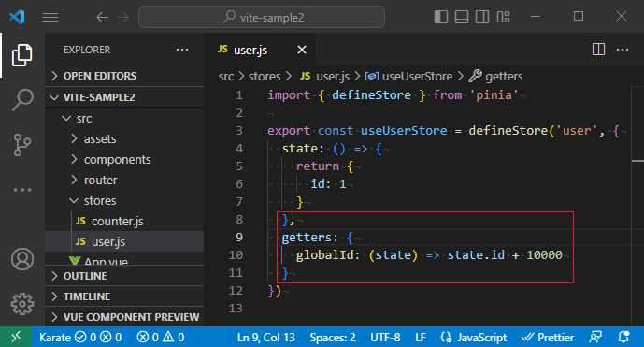Screen dimensions: 644x347
Task: Click user.js in the breadcrumb
Action: click(x=324, y=76)
